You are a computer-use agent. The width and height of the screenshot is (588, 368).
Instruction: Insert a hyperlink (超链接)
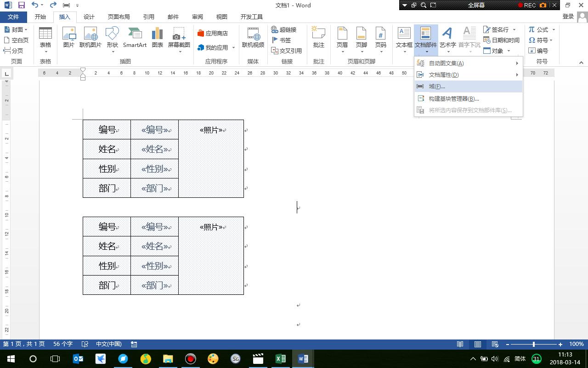click(x=285, y=29)
